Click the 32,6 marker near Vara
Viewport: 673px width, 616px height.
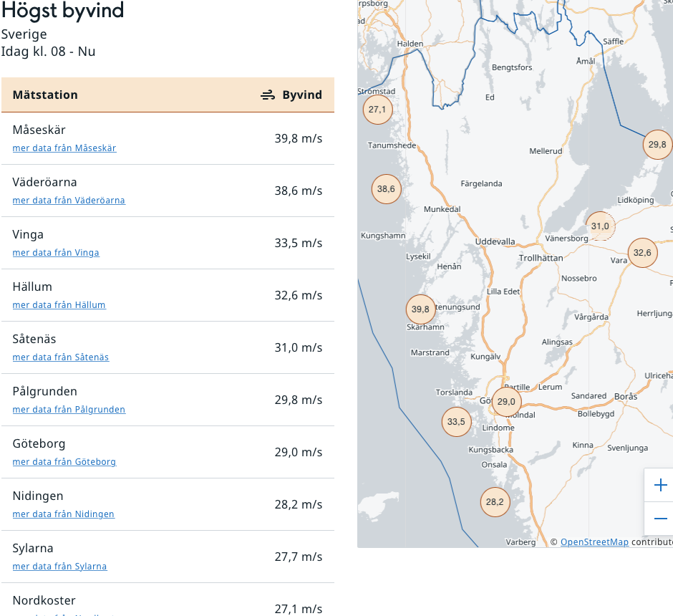coord(642,253)
